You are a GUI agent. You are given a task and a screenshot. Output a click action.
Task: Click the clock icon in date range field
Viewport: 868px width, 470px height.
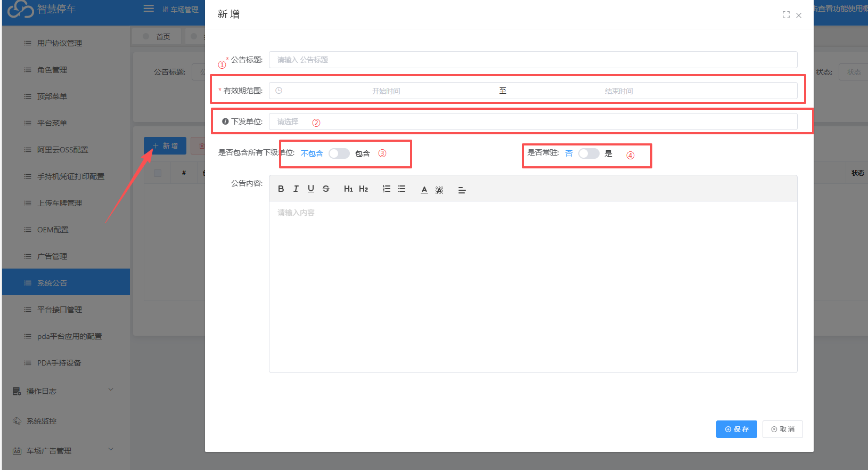(279, 91)
